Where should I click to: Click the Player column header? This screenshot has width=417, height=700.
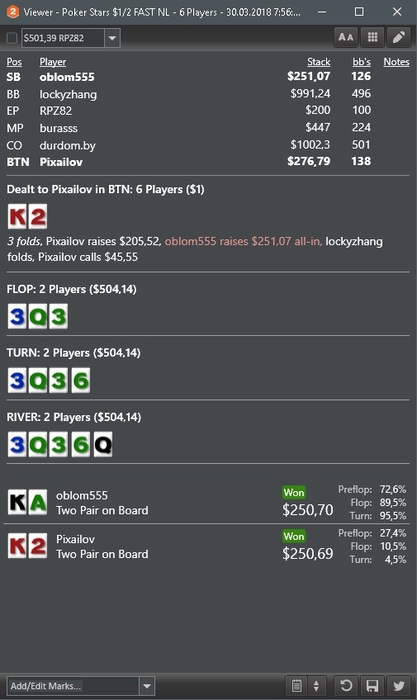[x=53, y=62]
